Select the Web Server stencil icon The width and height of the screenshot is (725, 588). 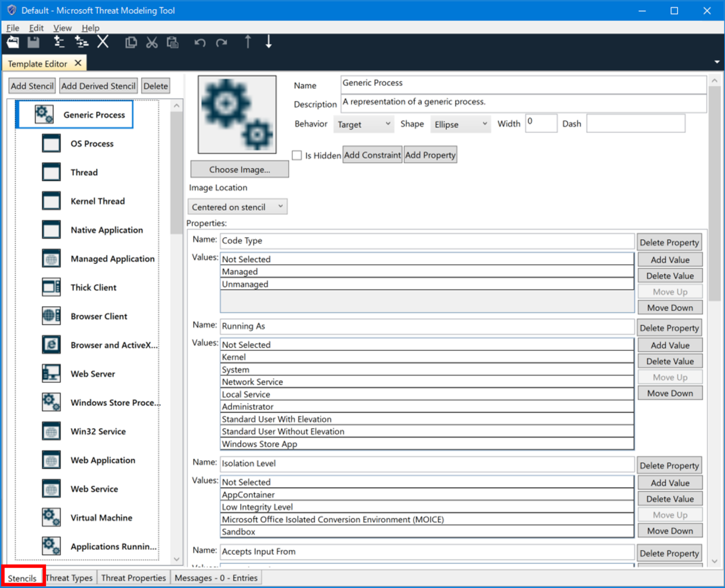pyautogui.click(x=51, y=374)
